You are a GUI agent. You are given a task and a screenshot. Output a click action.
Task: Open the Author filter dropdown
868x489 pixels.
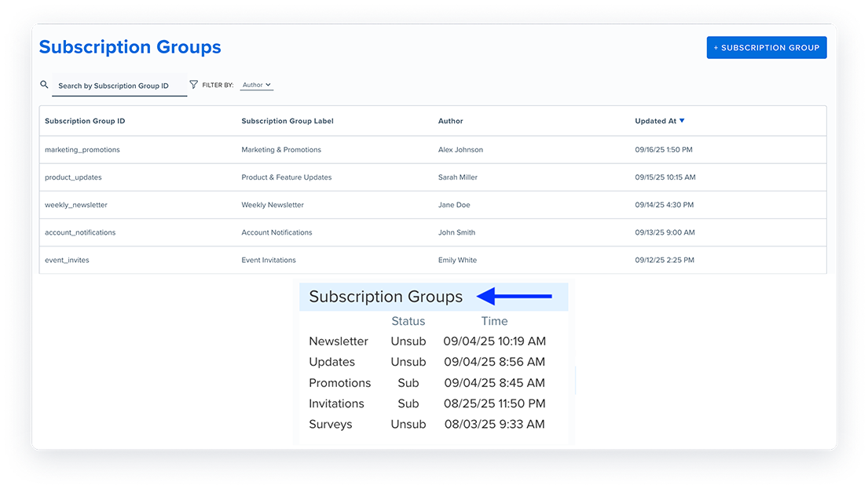tap(257, 85)
